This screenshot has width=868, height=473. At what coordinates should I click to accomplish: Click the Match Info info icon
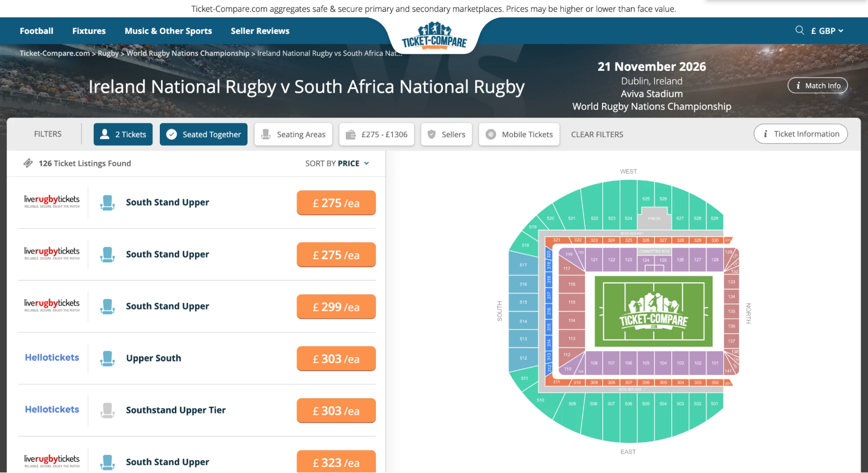(798, 85)
